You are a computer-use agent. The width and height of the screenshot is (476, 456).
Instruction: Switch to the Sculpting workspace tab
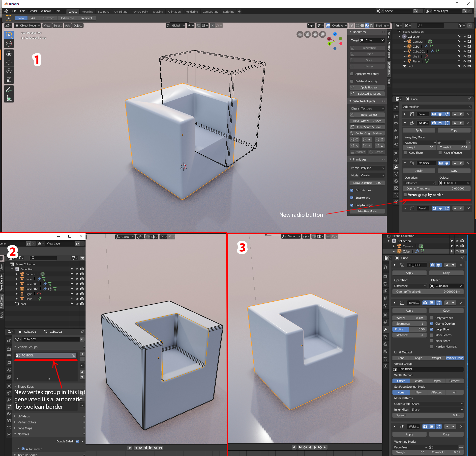pos(104,12)
